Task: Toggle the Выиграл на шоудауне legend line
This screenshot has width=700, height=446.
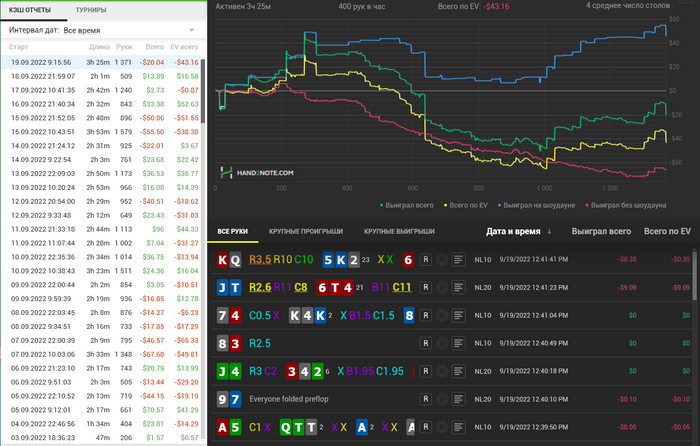Action: coord(536,205)
